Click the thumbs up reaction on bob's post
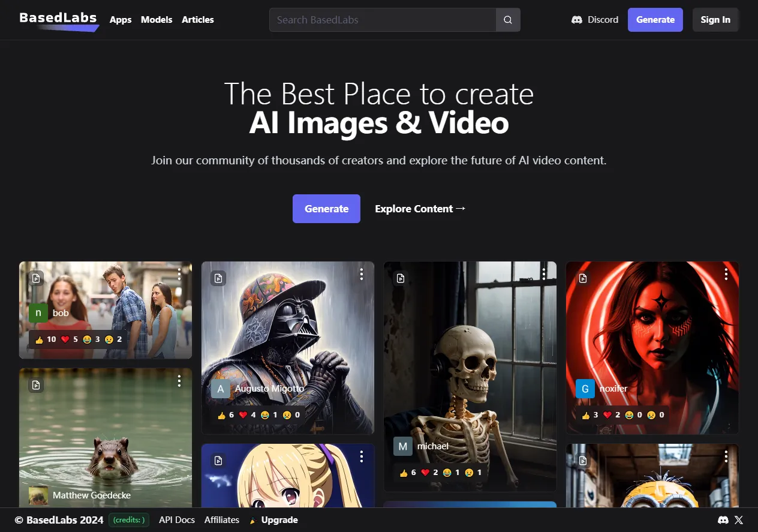Screen dimensions: 758x532 [x=40, y=339]
